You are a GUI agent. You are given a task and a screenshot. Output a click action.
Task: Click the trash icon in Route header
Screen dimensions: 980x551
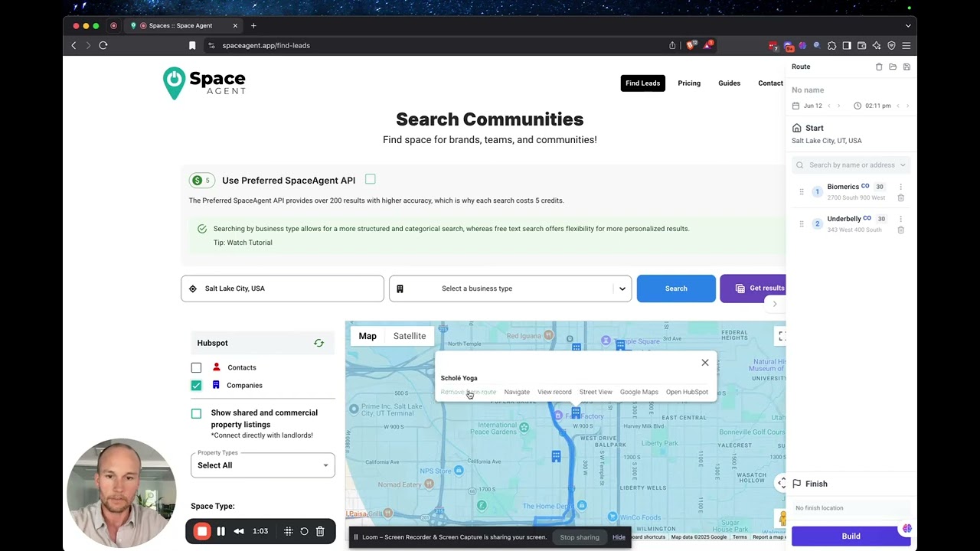(x=879, y=67)
